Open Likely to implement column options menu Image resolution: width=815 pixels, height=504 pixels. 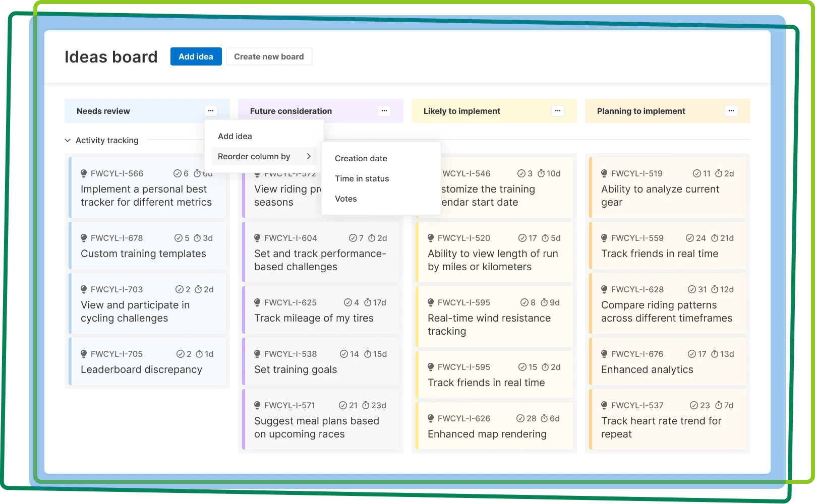click(x=558, y=111)
